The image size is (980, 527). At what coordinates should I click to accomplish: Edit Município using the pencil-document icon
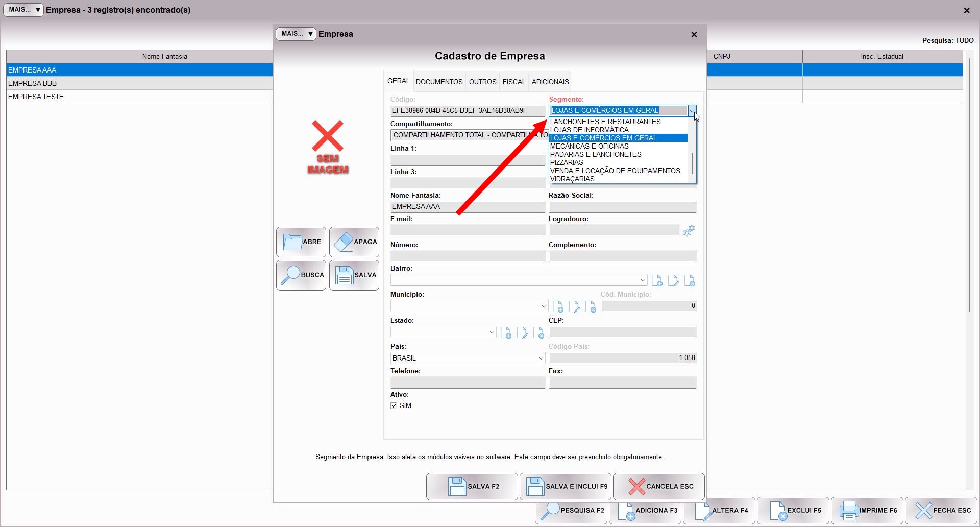pos(574,306)
